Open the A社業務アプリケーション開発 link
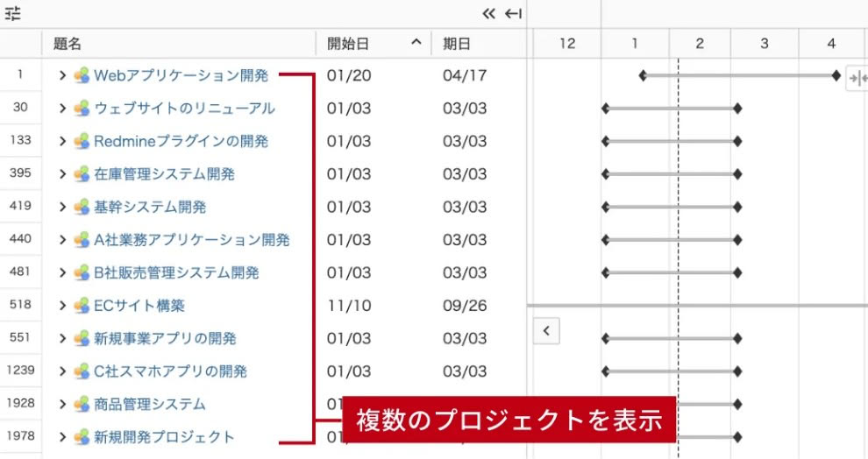The width and height of the screenshot is (868, 459). point(191,240)
